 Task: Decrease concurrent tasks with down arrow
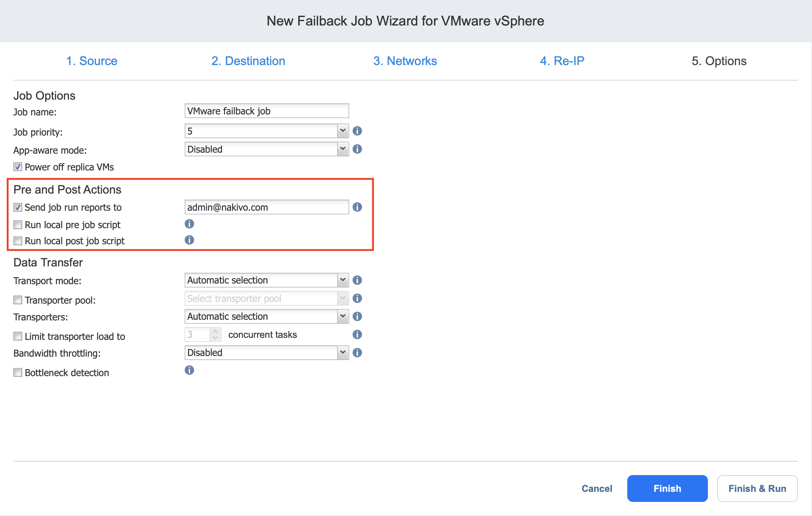coord(216,338)
